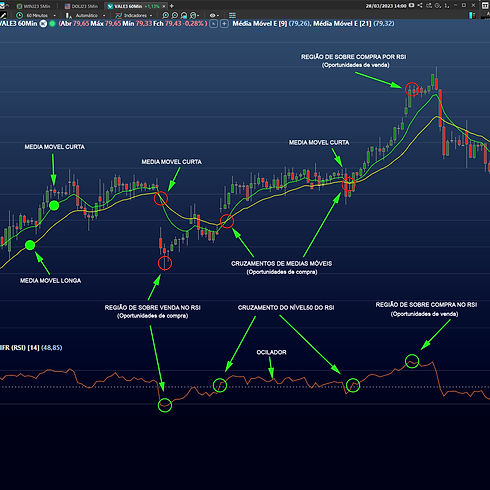Open the Automático dropdown
The image size is (490, 490).
point(90,15)
